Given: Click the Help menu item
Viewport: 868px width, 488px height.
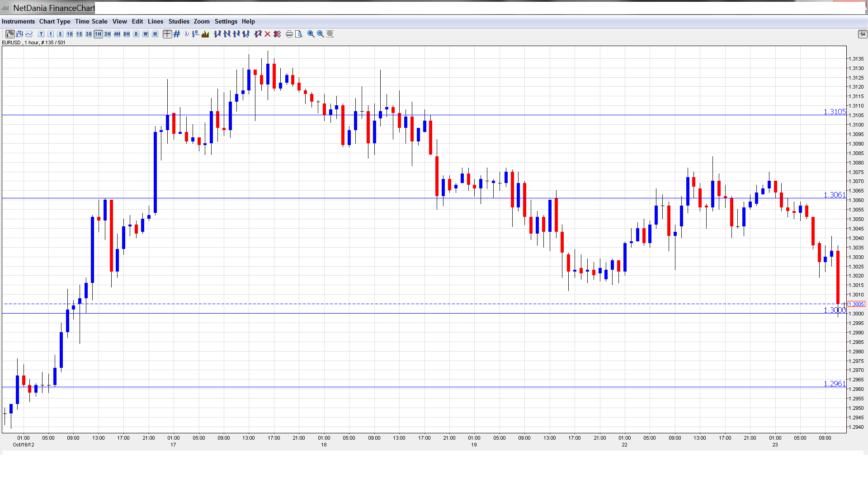Looking at the screenshot, I should coord(248,21).
